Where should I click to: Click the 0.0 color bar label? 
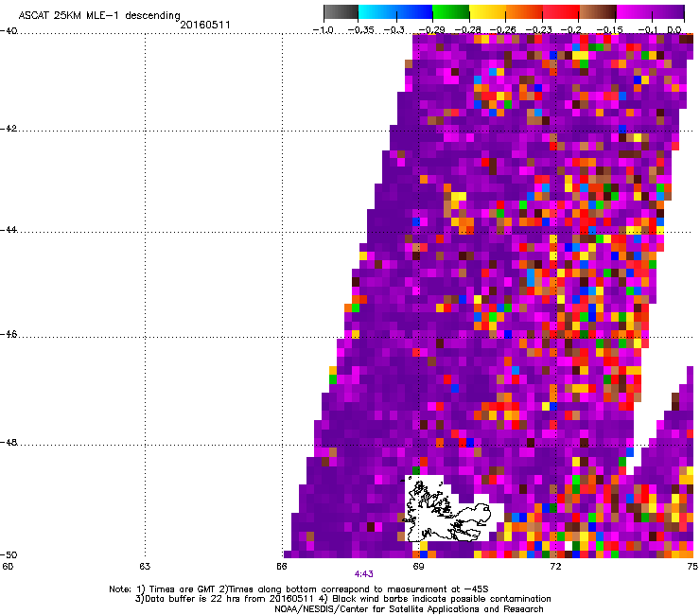(x=674, y=30)
